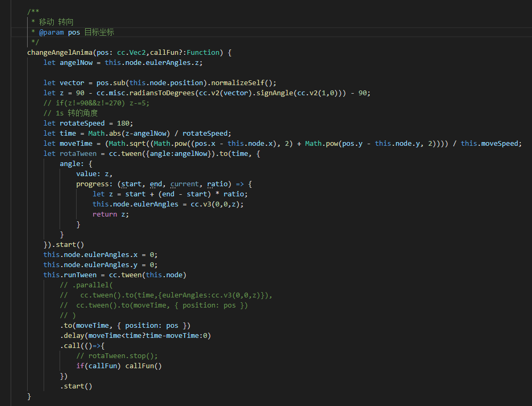Screen dimensions: 532x406
Task: Click this.runTween assignment
Action: [115, 275]
